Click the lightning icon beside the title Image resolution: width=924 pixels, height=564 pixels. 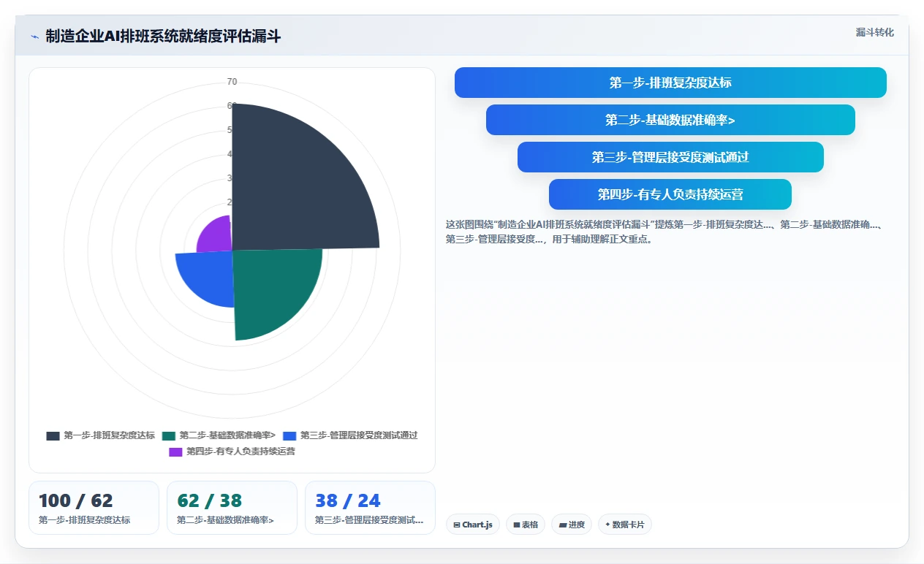(35, 37)
